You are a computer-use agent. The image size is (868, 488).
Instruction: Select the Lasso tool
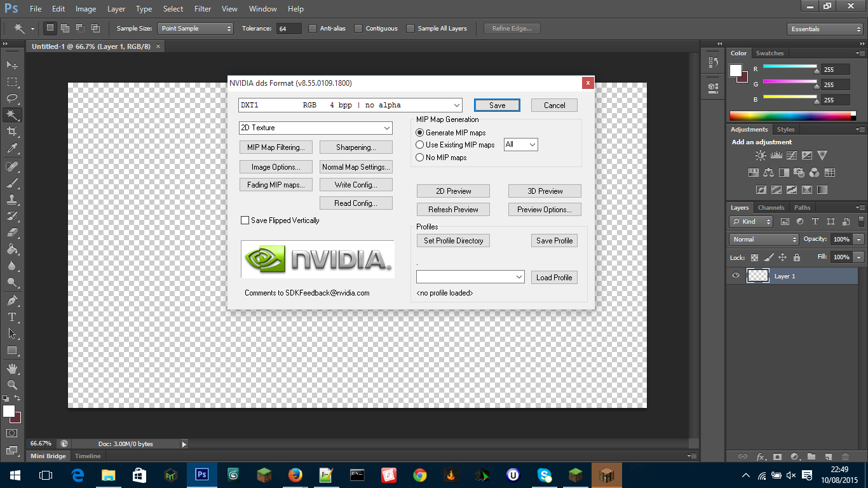point(11,98)
